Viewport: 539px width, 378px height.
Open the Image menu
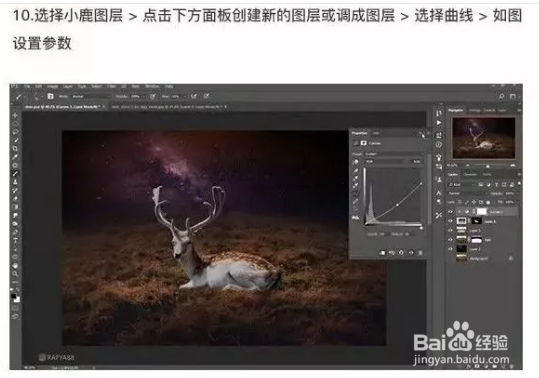(52, 86)
